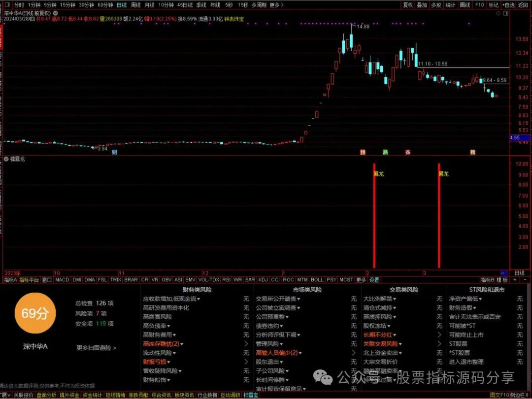Open 更多 indicators list in indicator bar
This screenshot has width=532, height=399.
coord(361,279)
